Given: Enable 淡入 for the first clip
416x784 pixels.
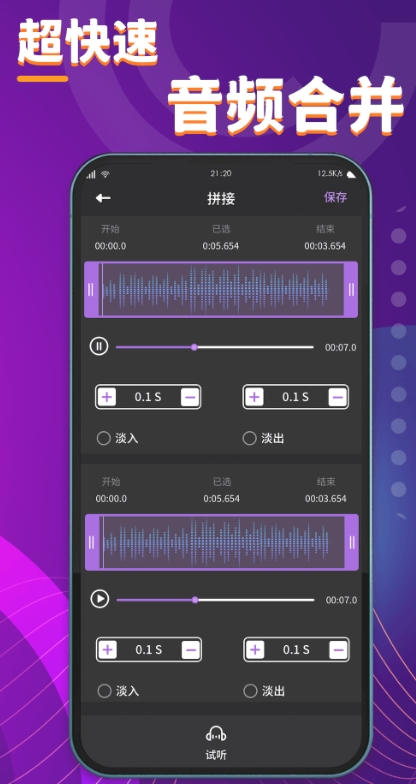Looking at the screenshot, I should coord(104,438).
